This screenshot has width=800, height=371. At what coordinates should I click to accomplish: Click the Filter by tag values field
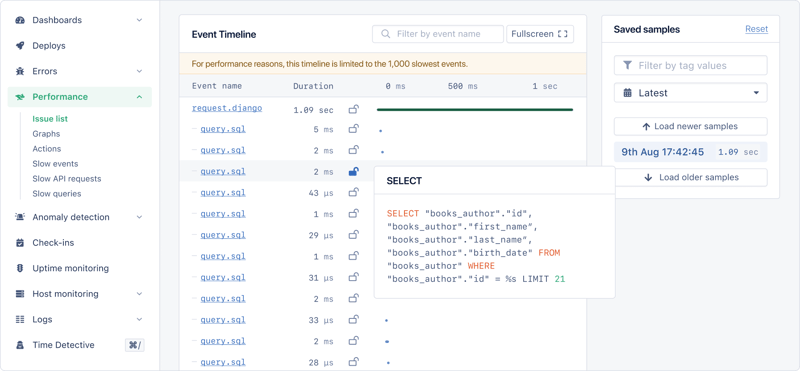(x=690, y=66)
